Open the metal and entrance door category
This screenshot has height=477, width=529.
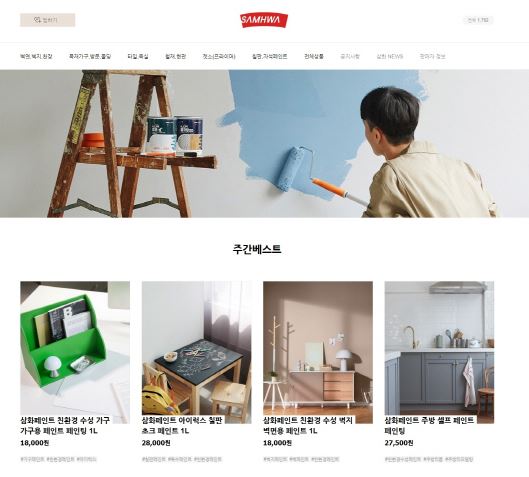(x=175, y=56)
